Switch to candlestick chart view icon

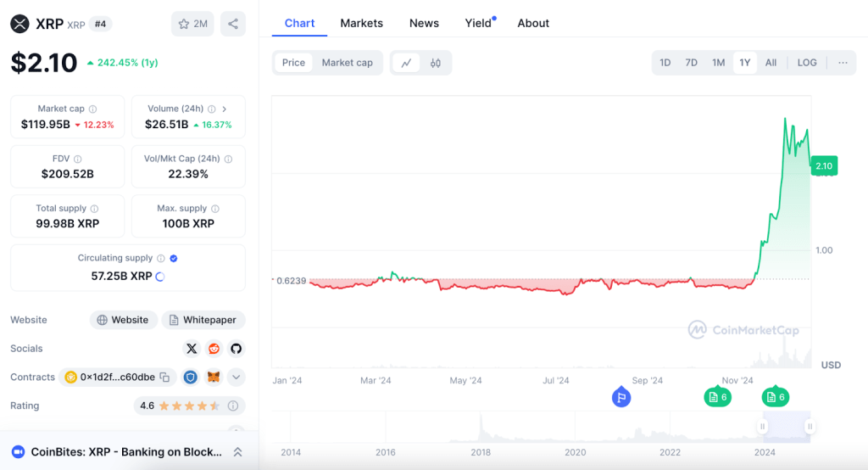click(436, 63)
